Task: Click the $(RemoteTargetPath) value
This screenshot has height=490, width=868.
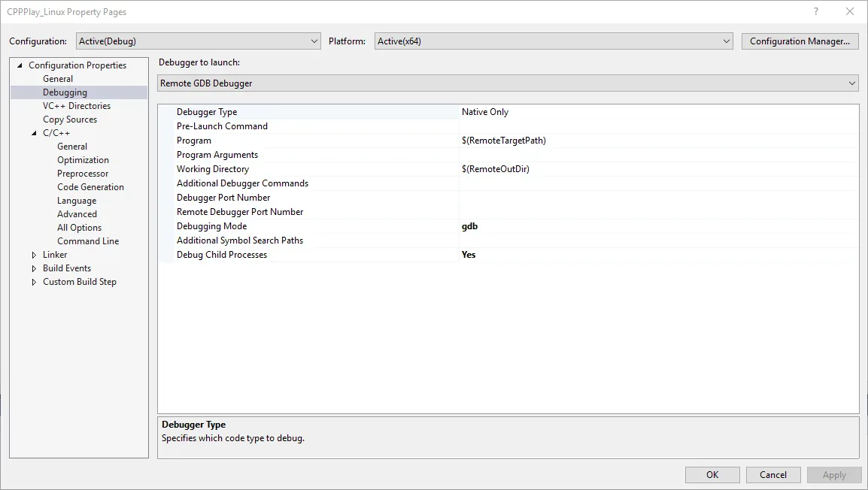Action: [x=504, y=141]
